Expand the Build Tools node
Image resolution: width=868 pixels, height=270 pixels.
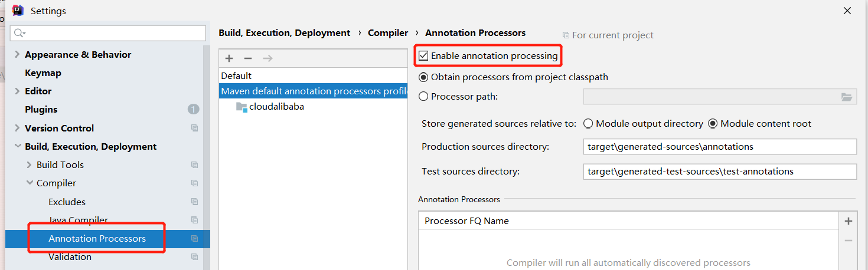[x=29, y=165]
